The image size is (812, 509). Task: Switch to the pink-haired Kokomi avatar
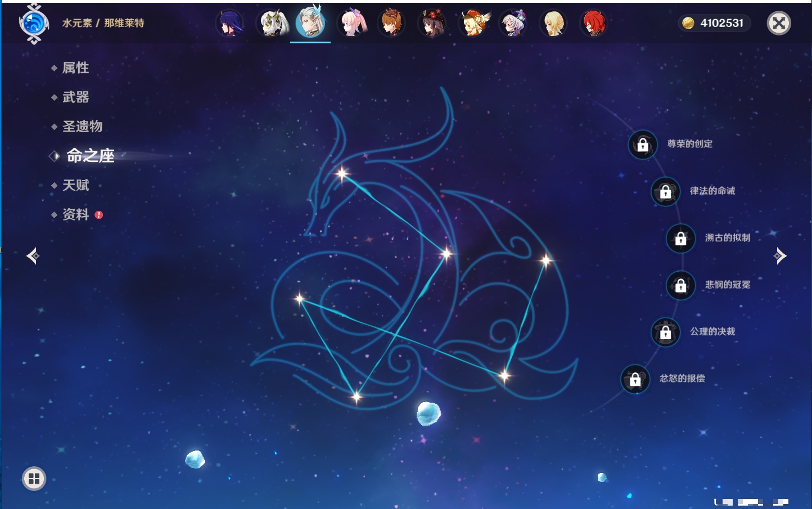352,24
